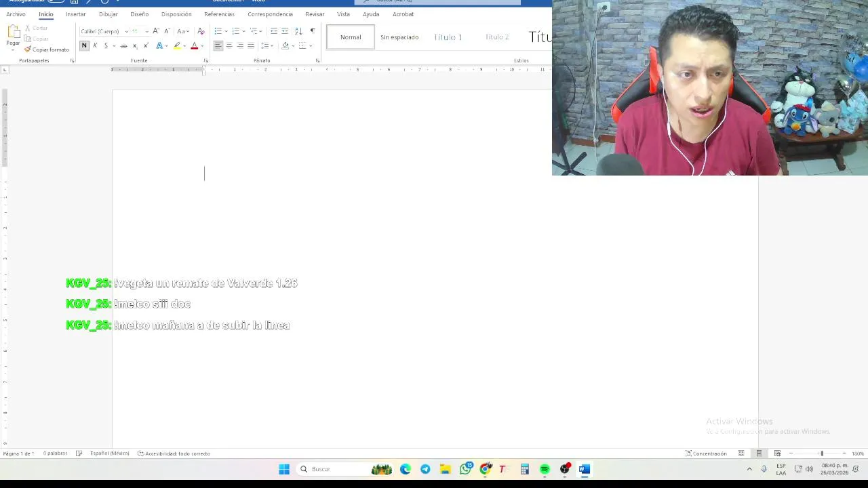
Task: Click Accesibilidad: todo correcto status
Action: point(174,453)
